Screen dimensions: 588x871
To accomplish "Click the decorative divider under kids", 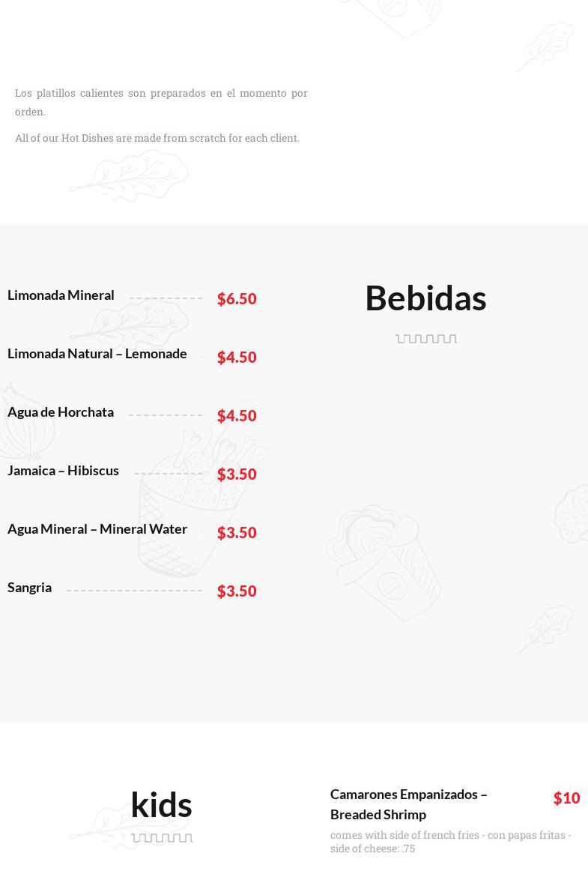I will coord(162,838).
